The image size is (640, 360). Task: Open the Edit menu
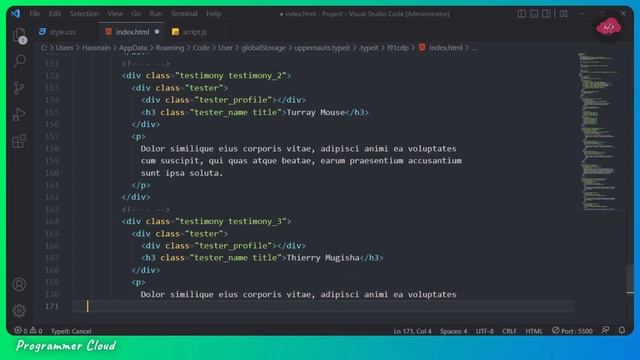[x=55, y=13]
